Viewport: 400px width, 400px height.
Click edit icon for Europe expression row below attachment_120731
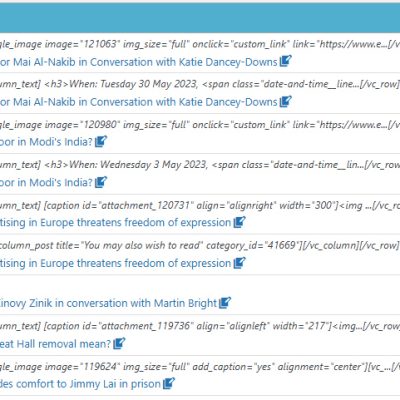coord(239,222)
